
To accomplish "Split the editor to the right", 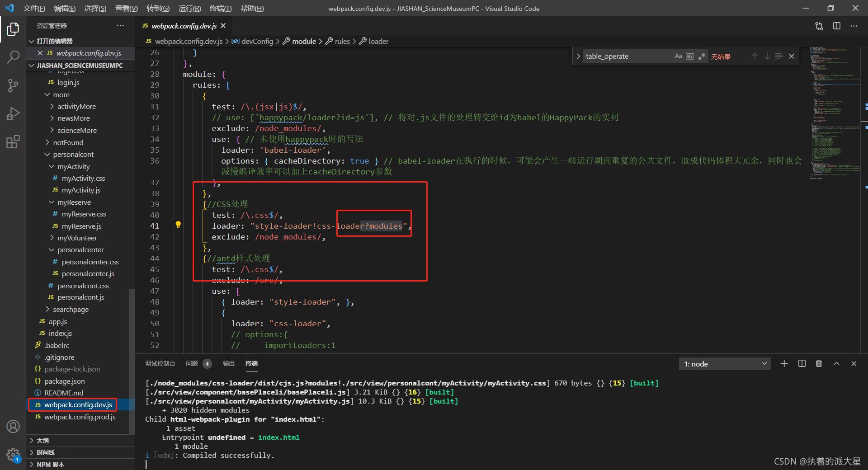I will coord(837,26).
